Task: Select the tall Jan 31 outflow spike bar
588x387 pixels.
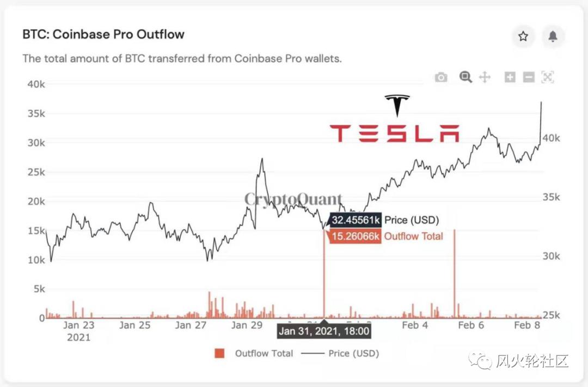Action: click(324, 273)
